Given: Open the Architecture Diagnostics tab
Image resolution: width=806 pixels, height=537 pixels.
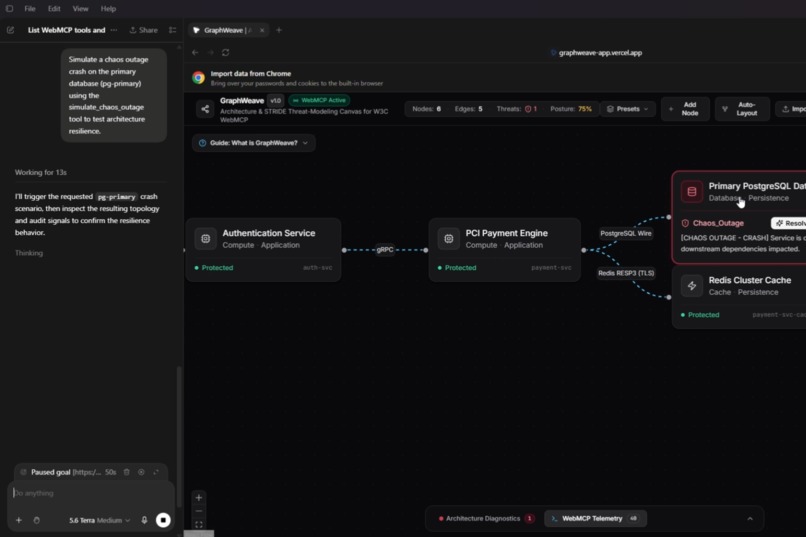Looking at the screenshot, I should click(x=486, y=519).
